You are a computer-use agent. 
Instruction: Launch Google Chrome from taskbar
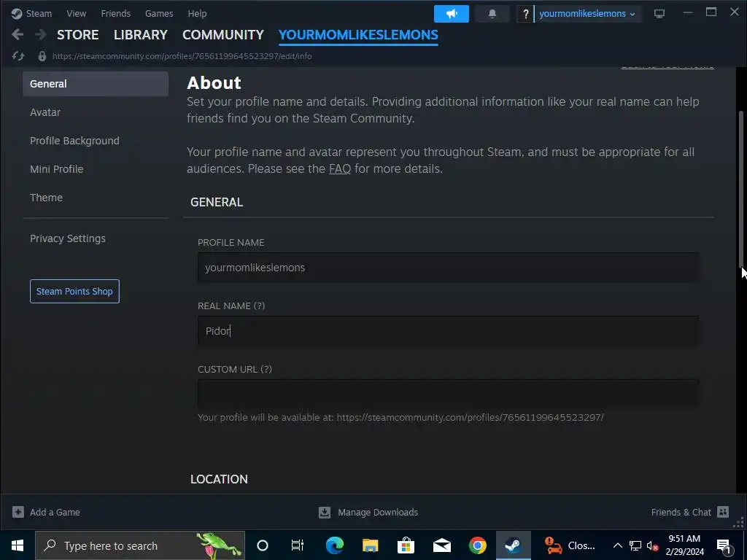(x=477, y=545)
